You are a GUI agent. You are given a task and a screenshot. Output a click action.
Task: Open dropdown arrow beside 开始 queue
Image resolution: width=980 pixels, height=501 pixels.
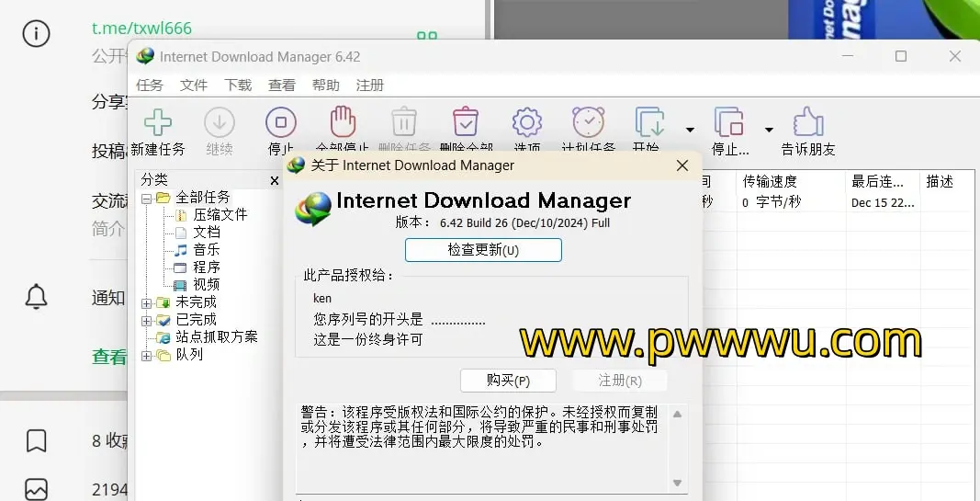(x=690, y=130)
